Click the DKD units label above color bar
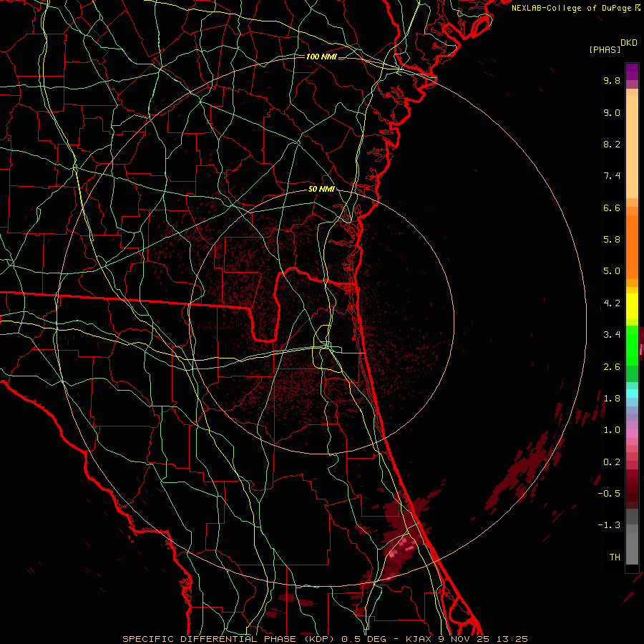644x644 pixels. [629, 43]
